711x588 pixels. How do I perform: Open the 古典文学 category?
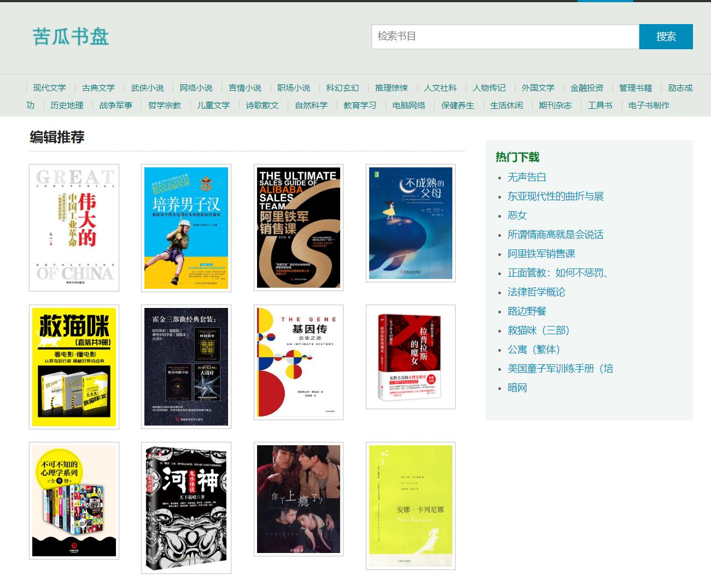click(x=98, y=88)
